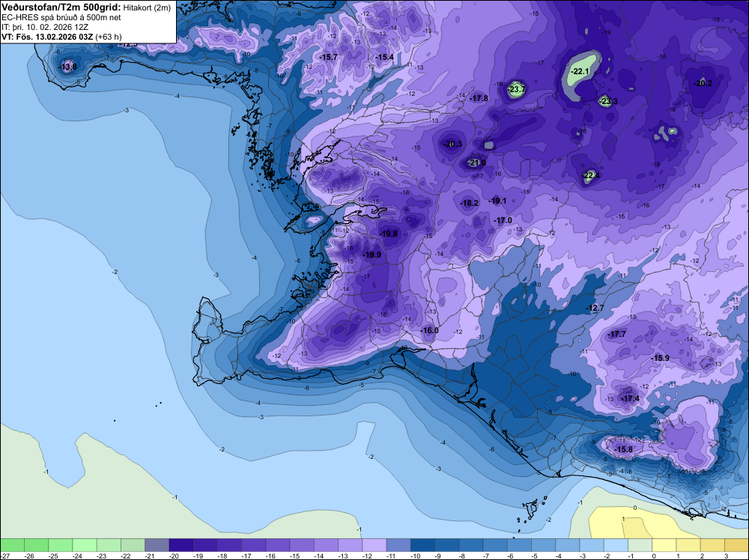Select the light lavender legend swatch labeled -12

point(374,545)
